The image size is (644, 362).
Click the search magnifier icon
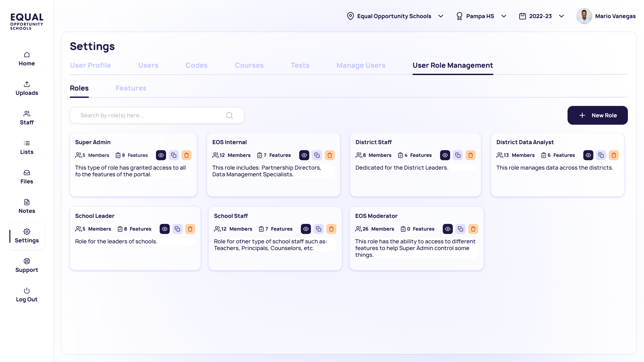pyautogui.click(x=229, y=115)
